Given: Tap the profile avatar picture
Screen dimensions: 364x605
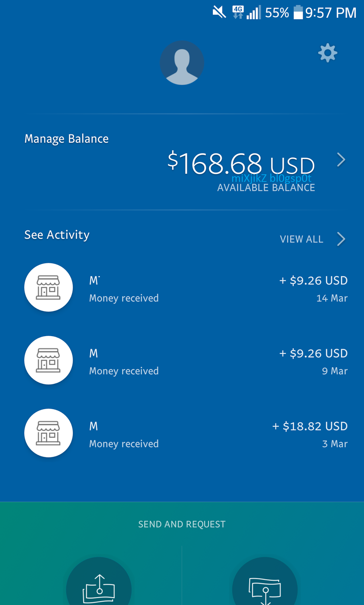Looking at the screenshot, I should click(x=182, y=63).
